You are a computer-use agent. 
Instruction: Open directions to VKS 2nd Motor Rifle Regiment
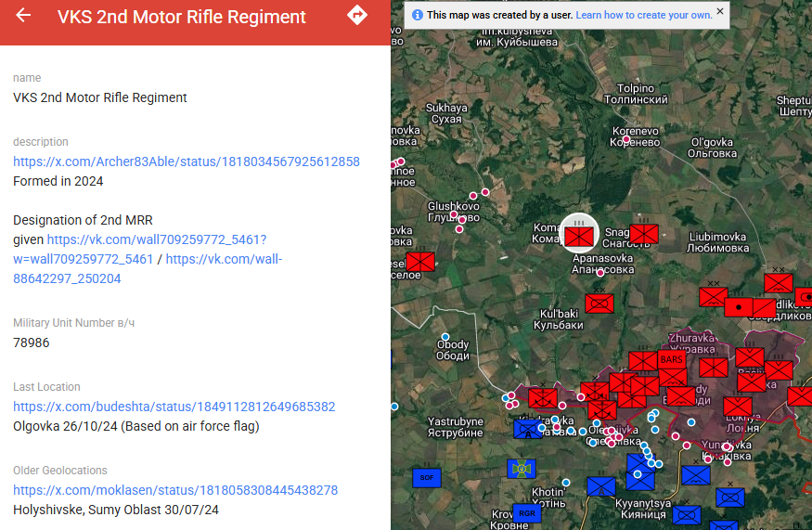pos(356,16)
